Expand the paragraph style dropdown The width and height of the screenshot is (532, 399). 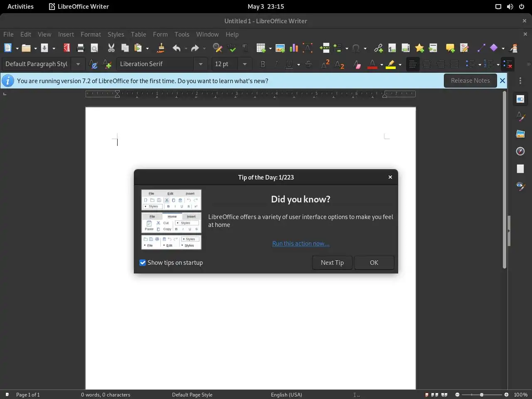(78, 64)
